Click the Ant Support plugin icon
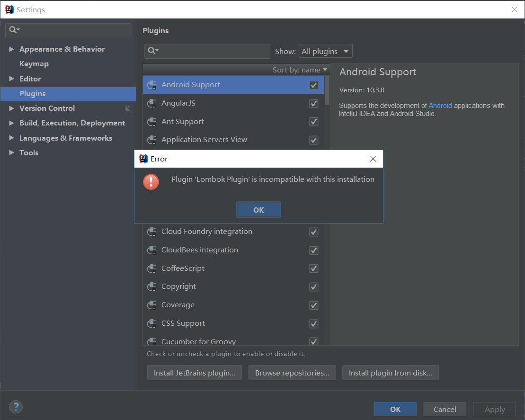This screenshot has height=420, width=525. click(x=151, y=122)
